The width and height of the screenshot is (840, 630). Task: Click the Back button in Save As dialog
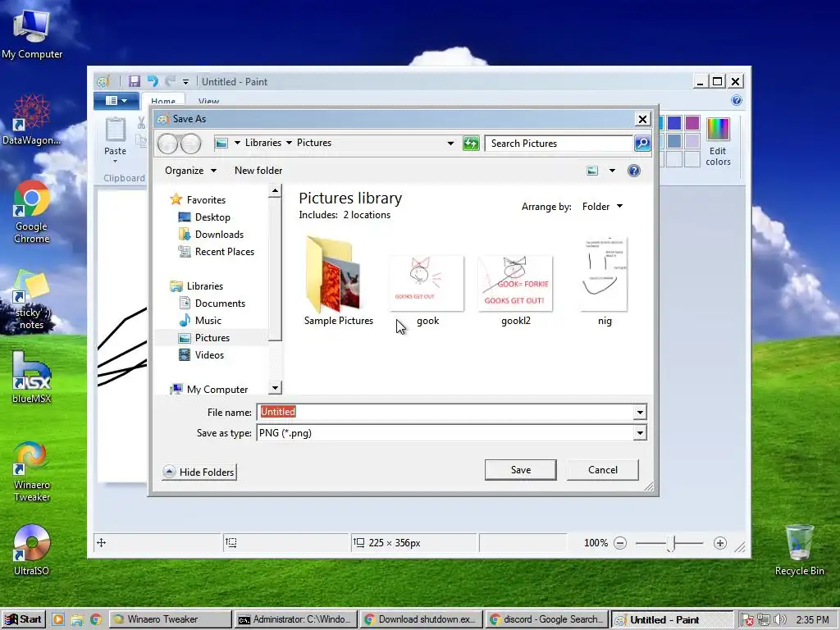(167, 144)
